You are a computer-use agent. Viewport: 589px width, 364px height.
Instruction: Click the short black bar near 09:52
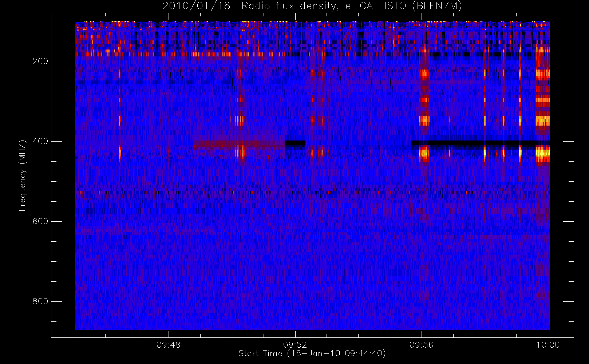click(295, 143)
